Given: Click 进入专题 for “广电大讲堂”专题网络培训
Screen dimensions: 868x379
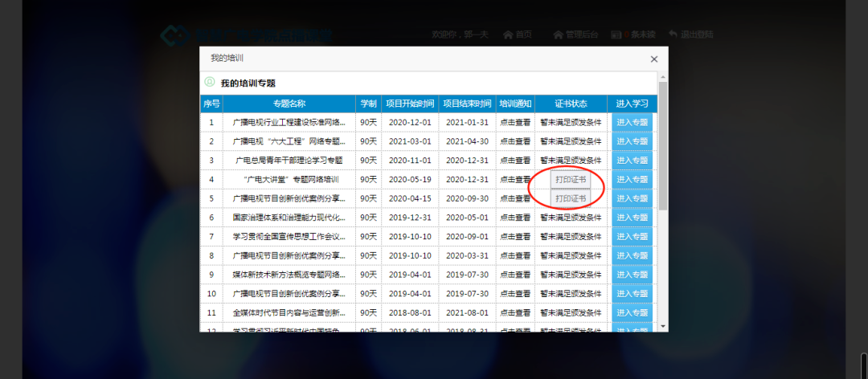Looking at the screenshot, I should coord(633,179).
